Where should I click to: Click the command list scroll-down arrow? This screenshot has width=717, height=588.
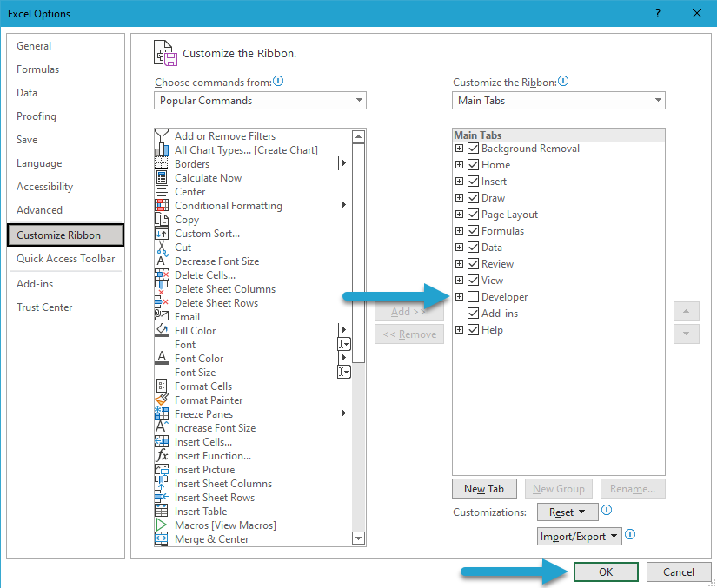point(358,538)
